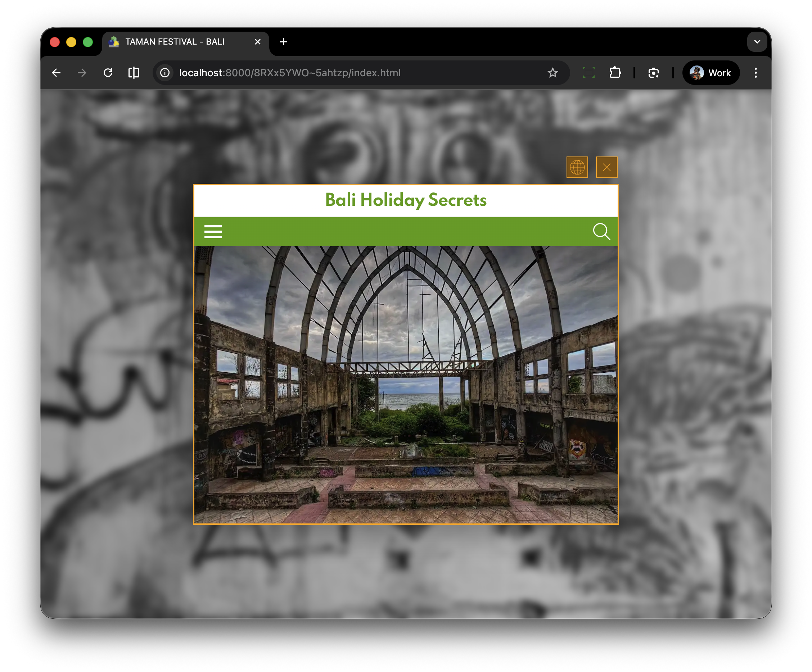812x672 pixels.
Task: Close the popup with the orange X
Action: pos(606,167)
